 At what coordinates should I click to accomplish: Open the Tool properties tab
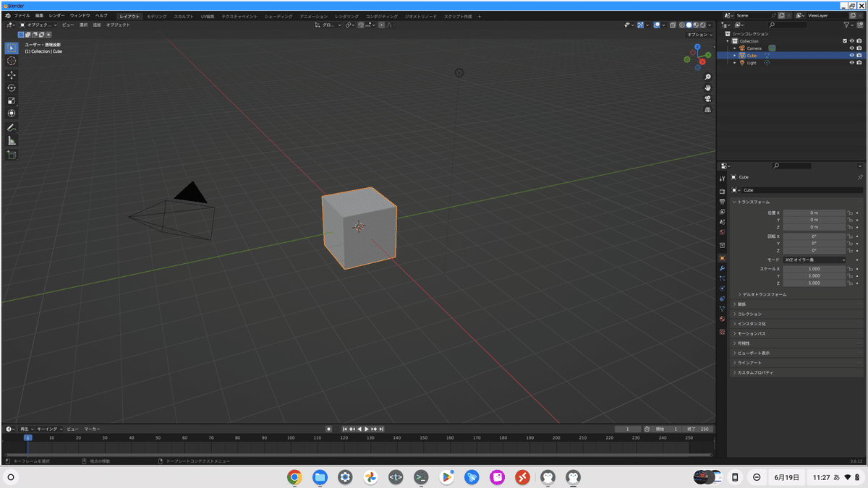tap(722, 178)
